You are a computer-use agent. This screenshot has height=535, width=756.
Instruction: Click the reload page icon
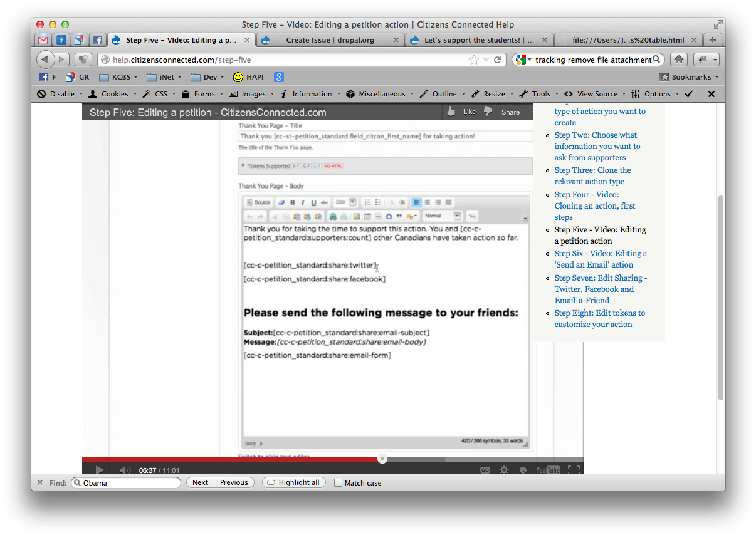coord(498,60)
